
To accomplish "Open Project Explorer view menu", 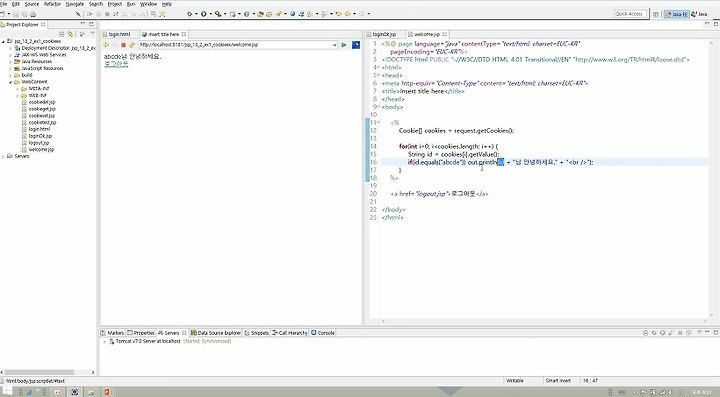I will [92, 34].
